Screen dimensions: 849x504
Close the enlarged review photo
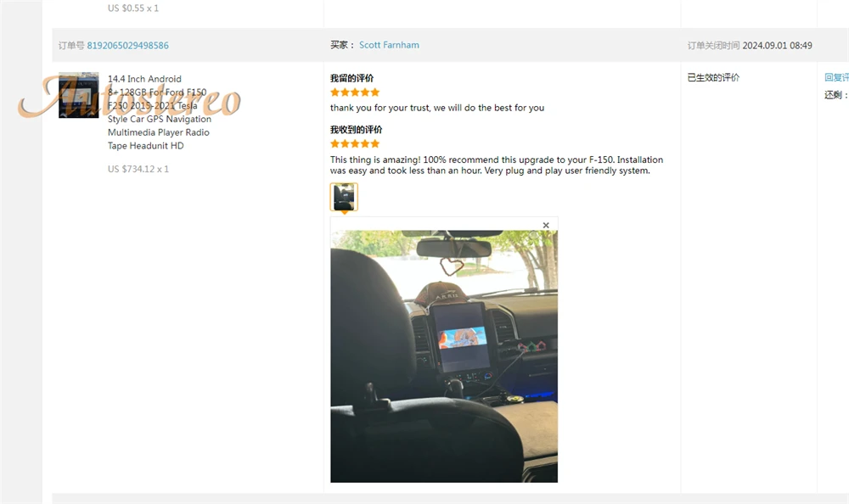tap(546, 225)
